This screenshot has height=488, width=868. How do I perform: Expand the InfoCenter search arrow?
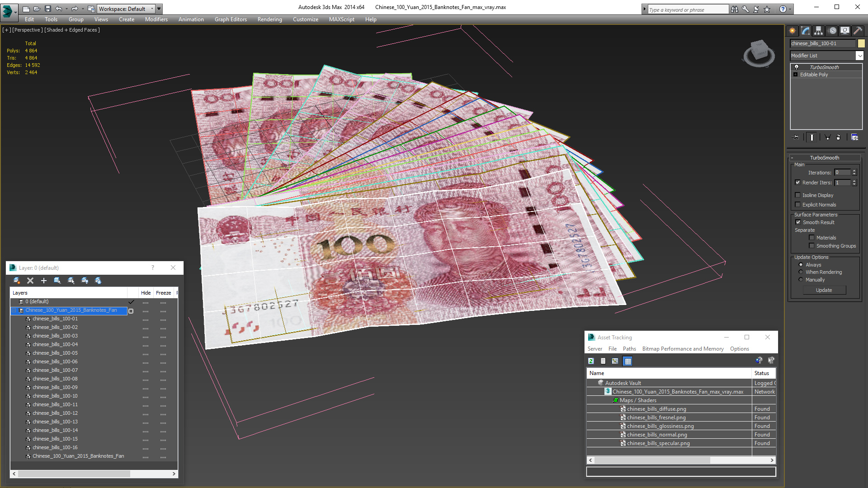(x=645, y=9)
